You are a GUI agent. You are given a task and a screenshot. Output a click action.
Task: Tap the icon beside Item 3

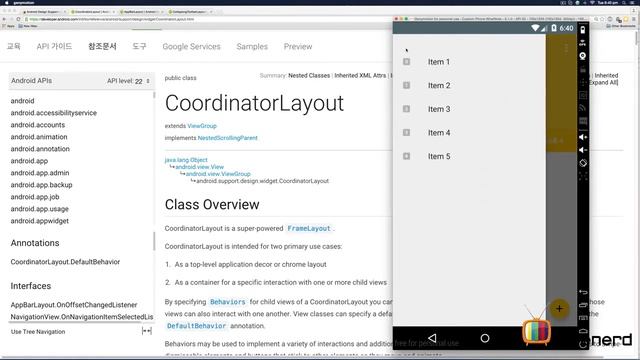[407, 109]
